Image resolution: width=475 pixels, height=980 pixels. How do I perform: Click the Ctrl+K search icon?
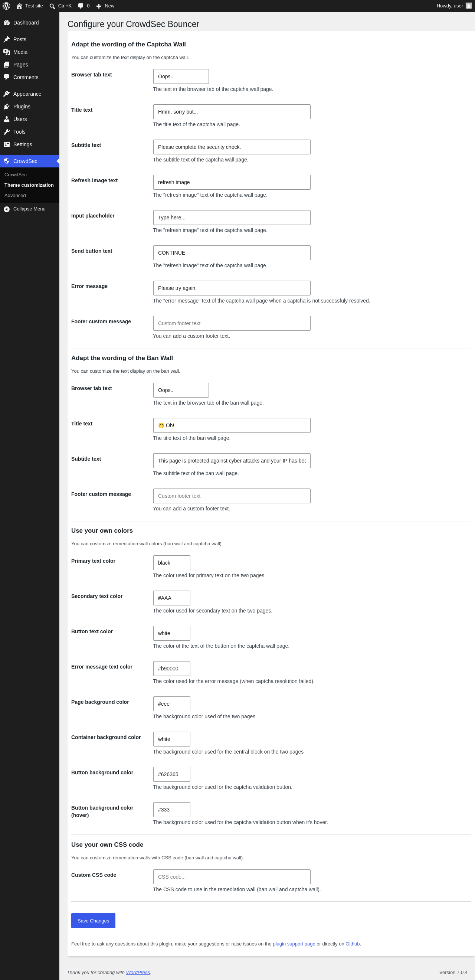tap(52, 6)
